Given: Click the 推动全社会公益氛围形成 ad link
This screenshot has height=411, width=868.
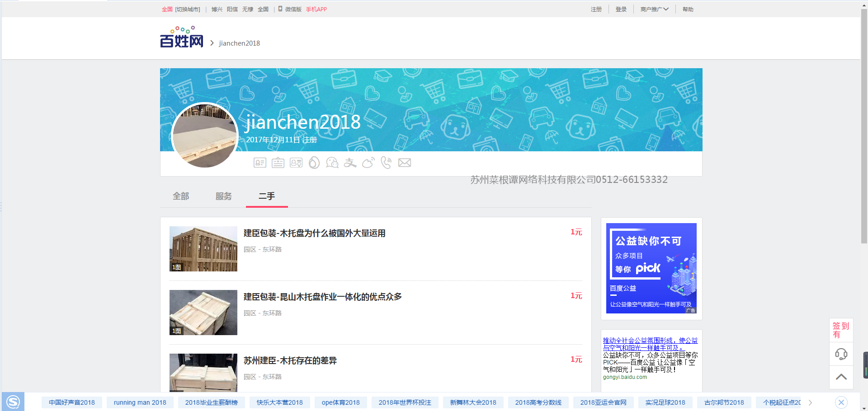Looking at the screenshot, I should pos(650,344).
